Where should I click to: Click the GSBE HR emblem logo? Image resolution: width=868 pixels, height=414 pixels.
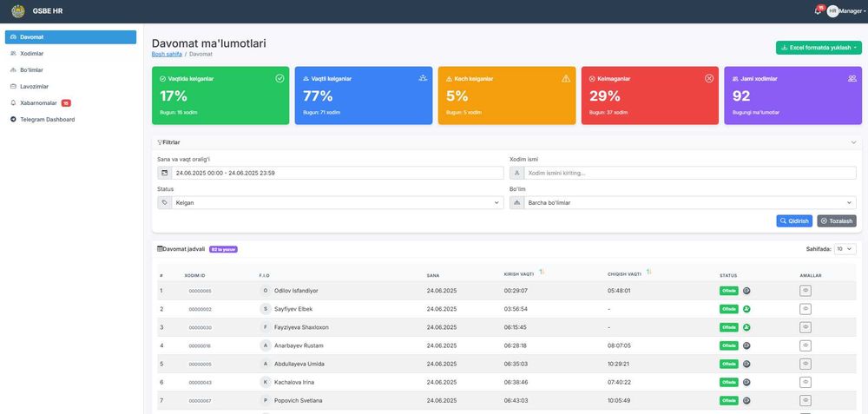coord(17,11)
